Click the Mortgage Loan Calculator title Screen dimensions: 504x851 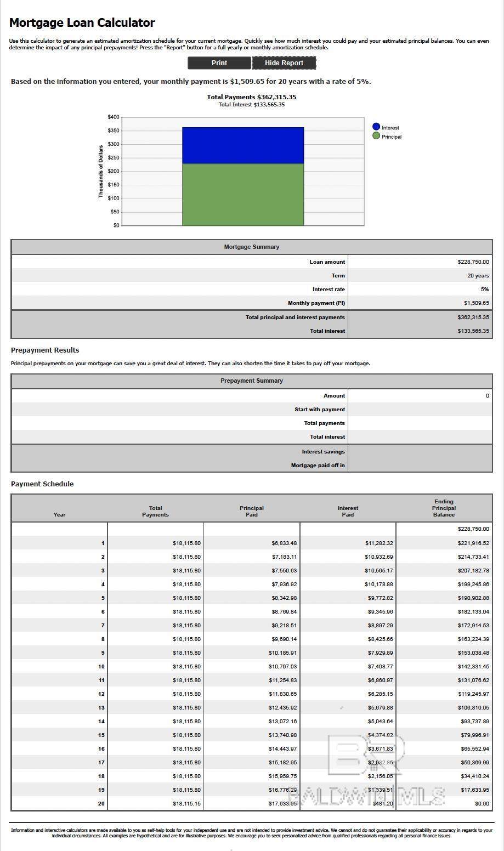tap(82, 23)
